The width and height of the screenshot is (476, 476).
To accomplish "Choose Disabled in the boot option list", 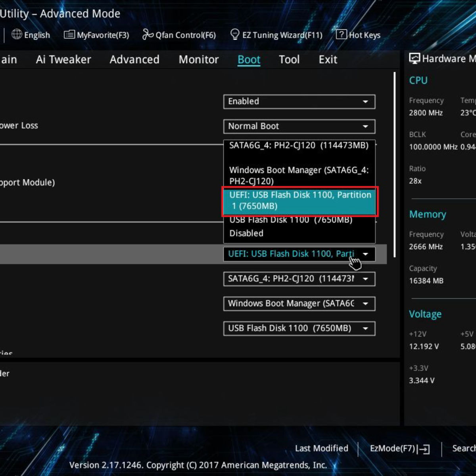I will coord(299,233).
